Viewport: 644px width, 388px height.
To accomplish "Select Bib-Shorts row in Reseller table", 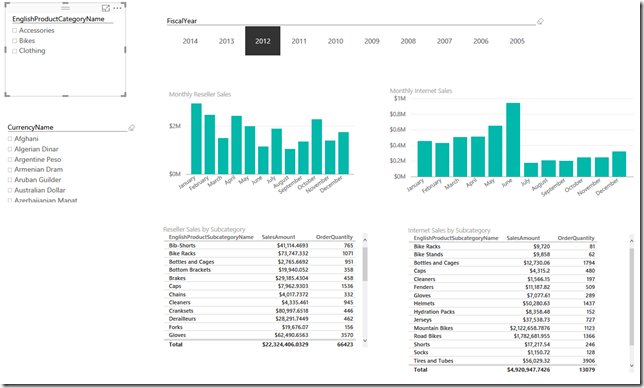I will [x=261, y=246].
